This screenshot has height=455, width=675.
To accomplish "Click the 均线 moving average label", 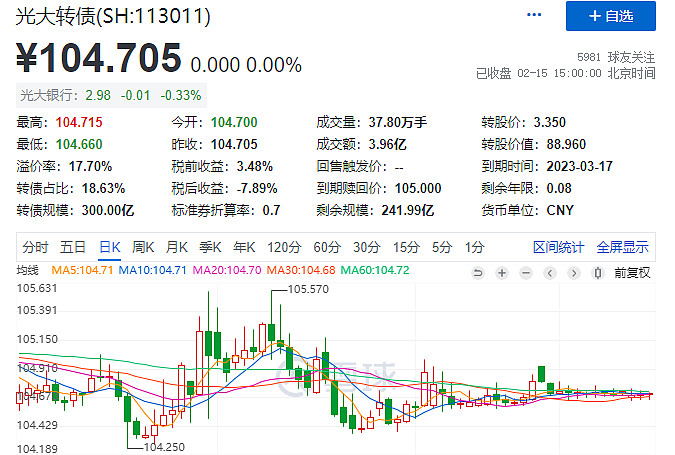I will pyautogui.click(x=28, y=270).
